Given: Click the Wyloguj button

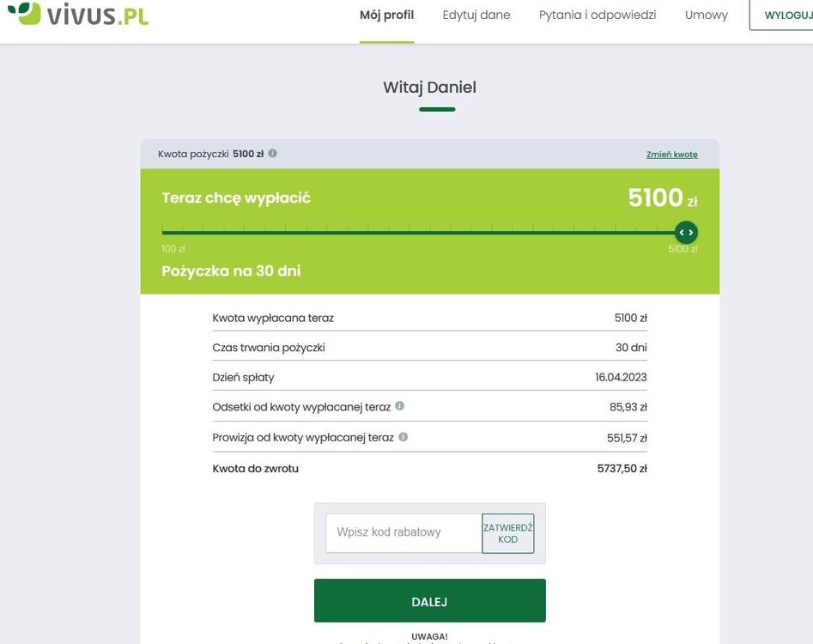Looking at the screenshot, I should 781,15.
